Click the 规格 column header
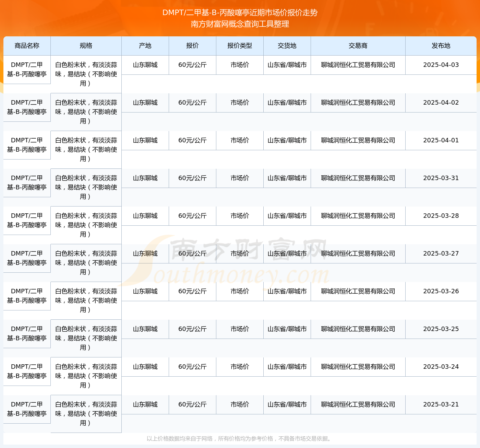This screenshot has width=480, height=448. pos(86,46)
